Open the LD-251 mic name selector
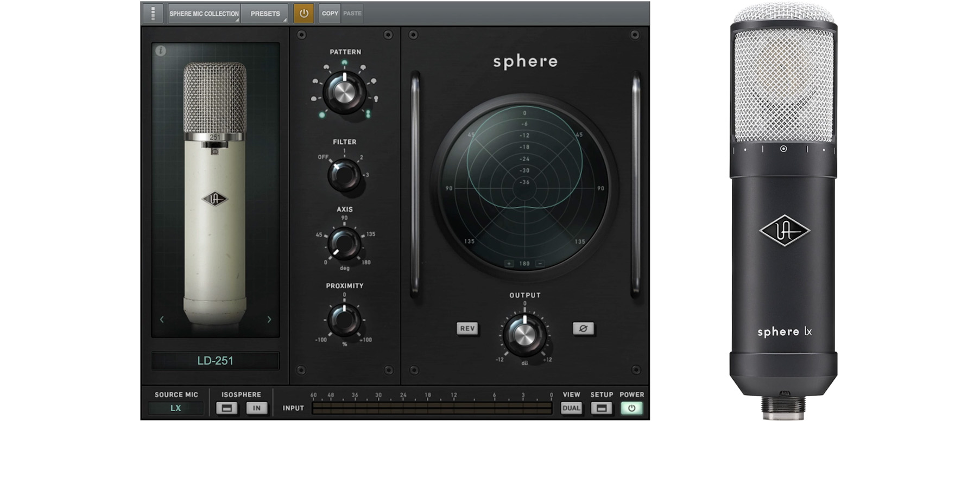This screenshot has height=497, width=980. [x=215, y=361]
